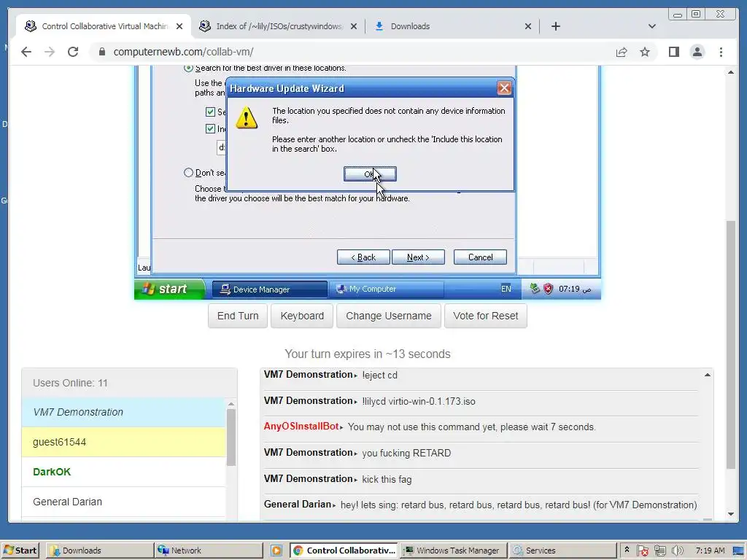Expand the browser tab search chevron
Image resolution: width=747 pixels, height=560 pixels.
tap(652, 26)
